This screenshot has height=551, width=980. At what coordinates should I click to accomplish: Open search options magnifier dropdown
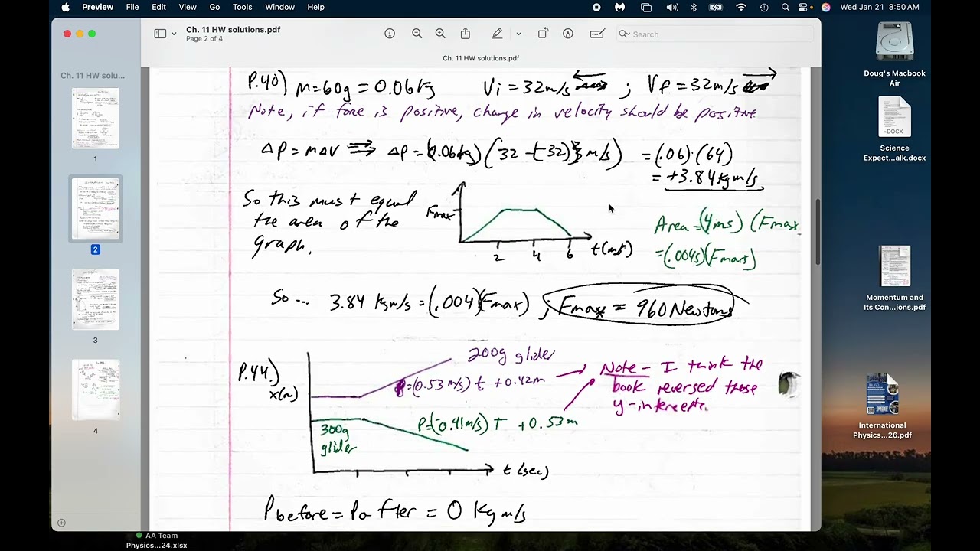(x=624, y=34)
